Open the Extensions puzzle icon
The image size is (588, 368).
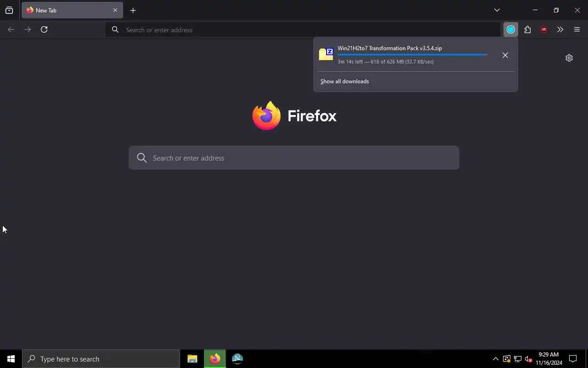527,29
